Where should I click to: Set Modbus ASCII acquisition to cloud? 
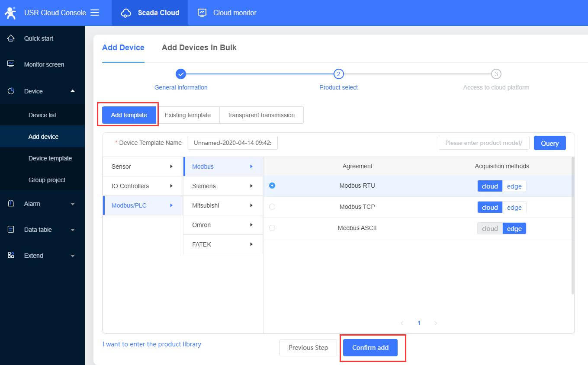point(490,228)
